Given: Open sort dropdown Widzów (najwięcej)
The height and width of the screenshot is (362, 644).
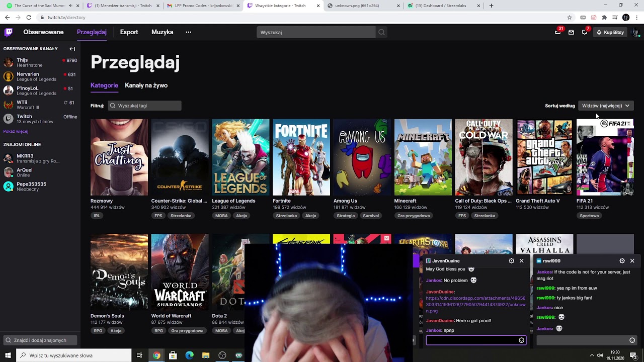Looking at the screenshot, I should point(606,106).
